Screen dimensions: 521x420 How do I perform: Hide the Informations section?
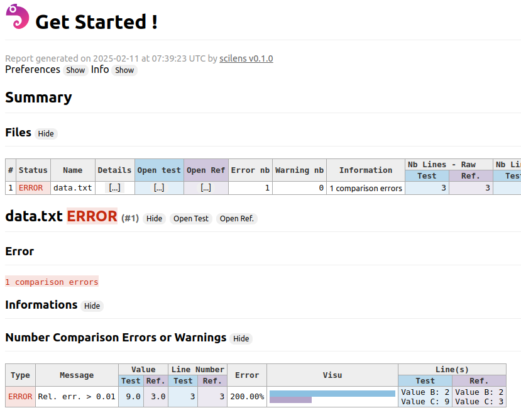[x=92, y=306]
